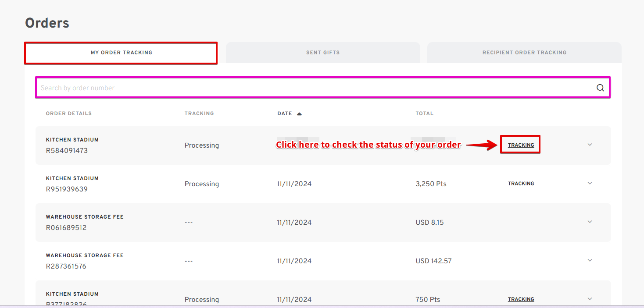
Task: Expand order R061689512 row chevron
Action: tap(590, 222)
